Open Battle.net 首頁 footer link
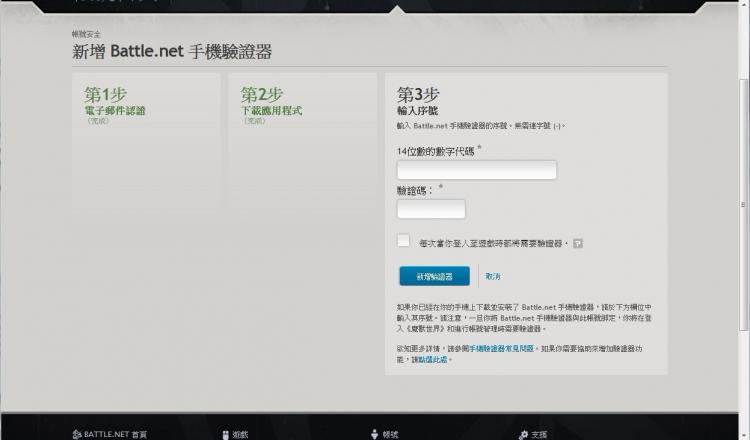750x440 pixels. [x=115, y=434]
